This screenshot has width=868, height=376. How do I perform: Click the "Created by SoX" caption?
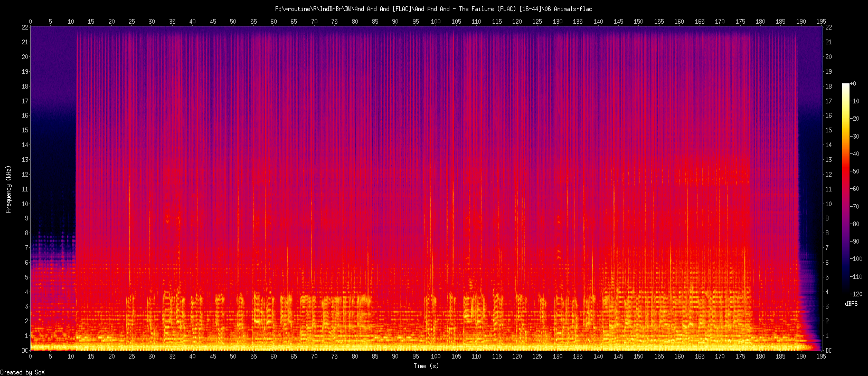coord(22,372)
